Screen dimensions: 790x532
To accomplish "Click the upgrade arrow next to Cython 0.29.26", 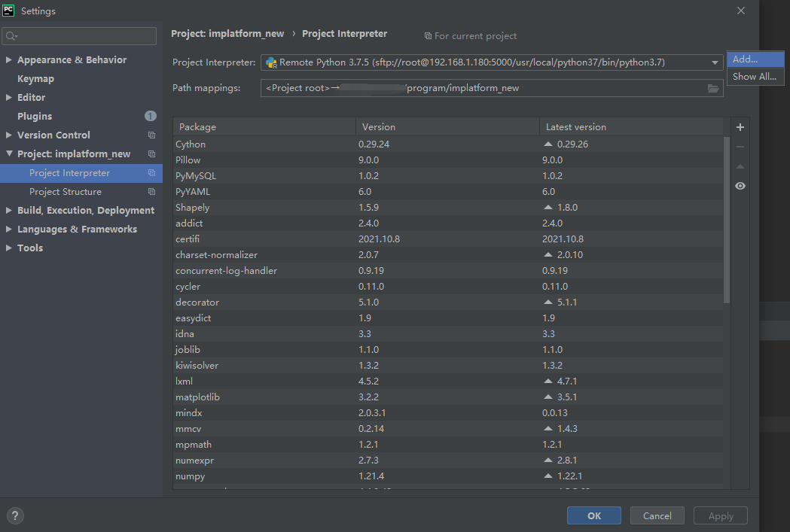I will tap(548, 144).
